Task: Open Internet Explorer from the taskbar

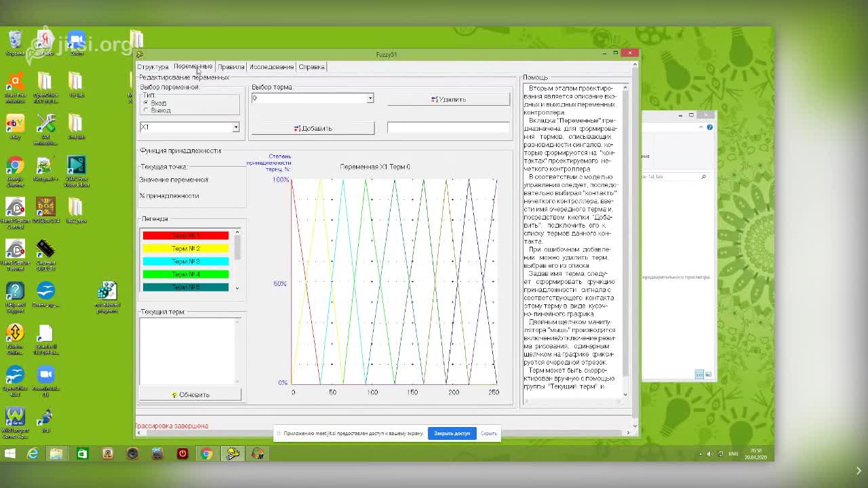Action: [x=33, y=453]
